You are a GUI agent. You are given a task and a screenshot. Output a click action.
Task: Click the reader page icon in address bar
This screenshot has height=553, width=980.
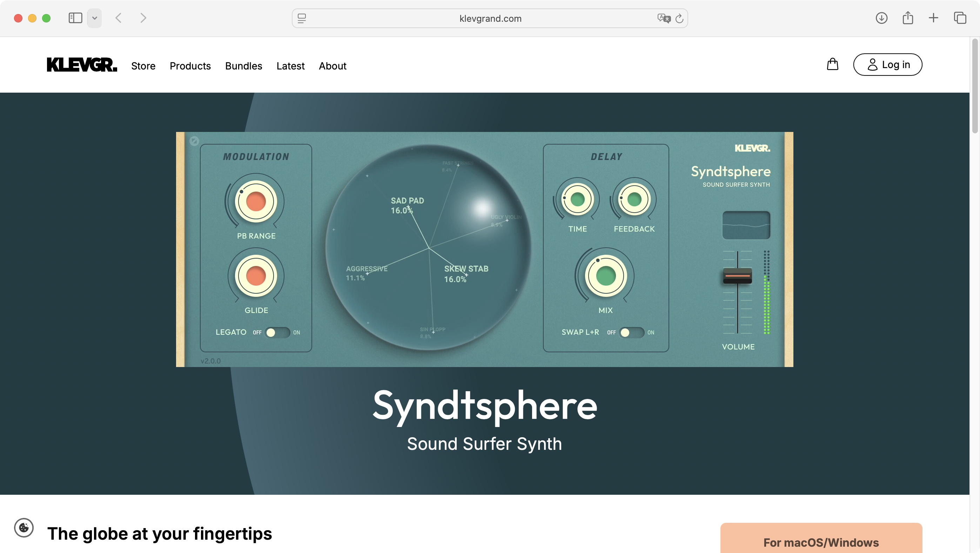click(x=302, y=18)
